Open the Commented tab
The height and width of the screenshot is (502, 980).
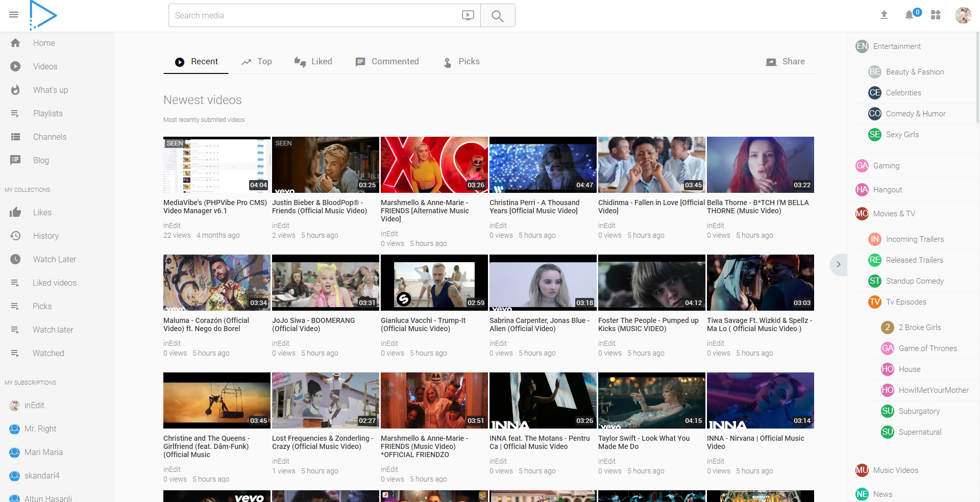pos(387,62)
